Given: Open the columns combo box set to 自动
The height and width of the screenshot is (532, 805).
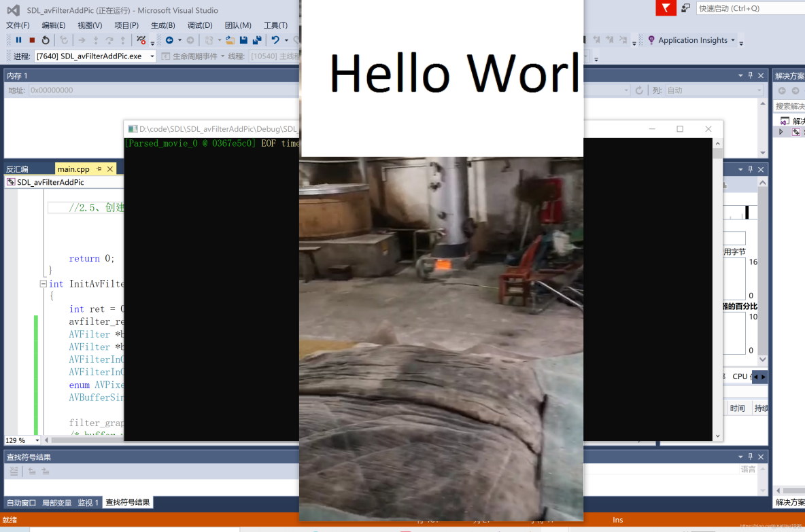Looking at the screenshot, I should pos(714,90).
